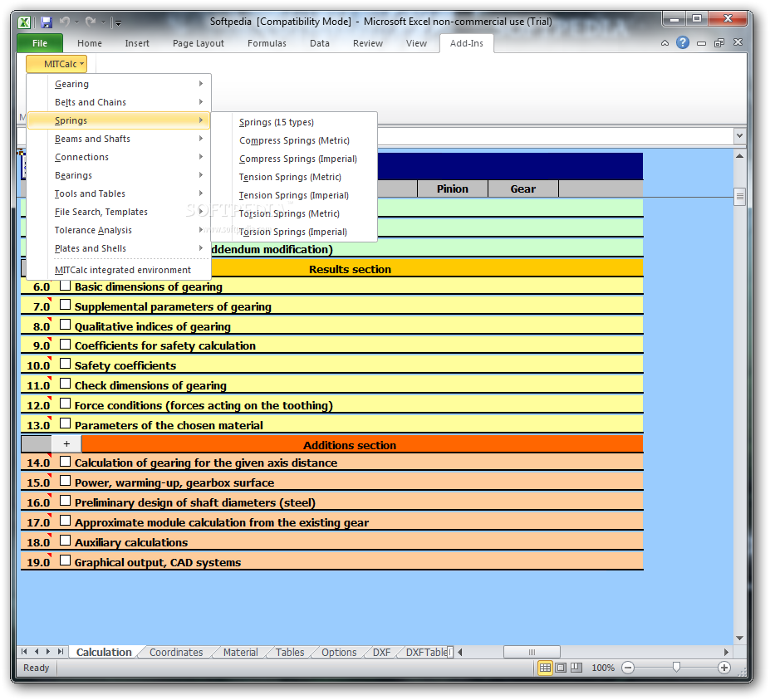Viewport: 770px width, 700px height.
Task: Open Tolerance Analysis menu entry
Action: (x=120, y=230)
